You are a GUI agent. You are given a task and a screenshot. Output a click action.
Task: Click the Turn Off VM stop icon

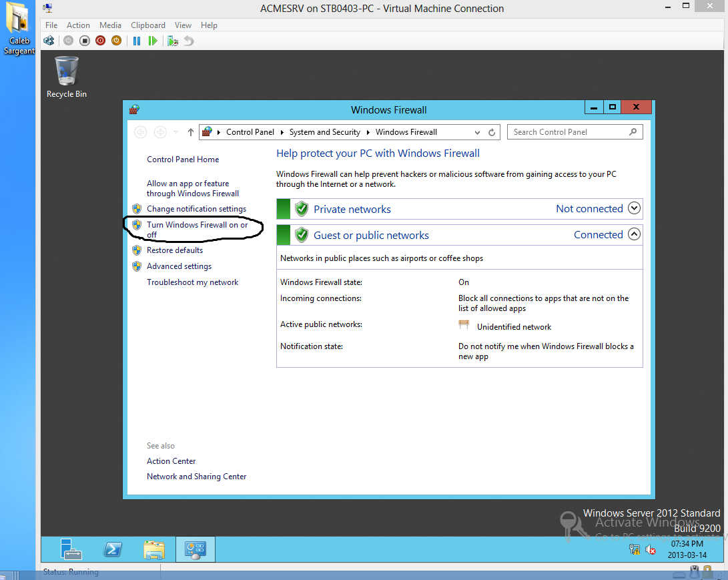point(85,41)
